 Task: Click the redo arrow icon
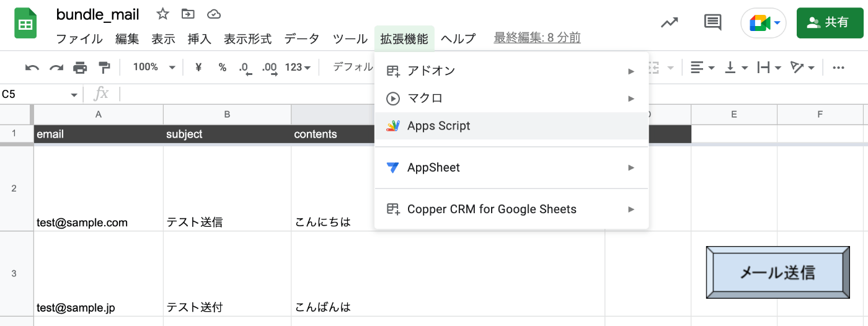(x=56, y=68)
